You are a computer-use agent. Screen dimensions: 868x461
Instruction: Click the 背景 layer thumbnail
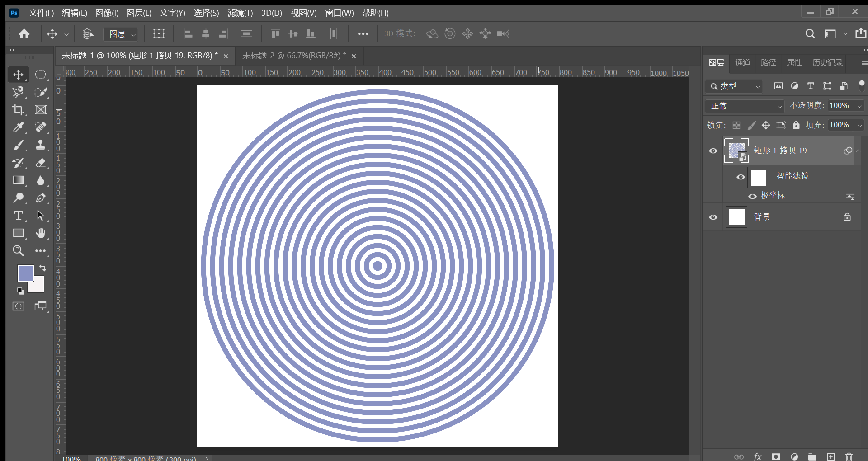coord(736,217)
